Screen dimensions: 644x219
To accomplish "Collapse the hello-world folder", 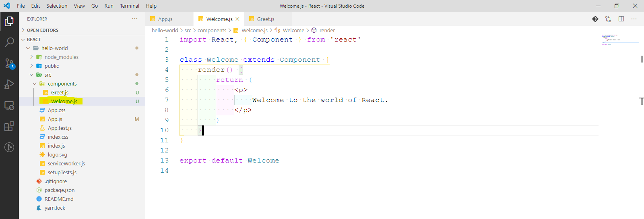I will tap(82, 48).
